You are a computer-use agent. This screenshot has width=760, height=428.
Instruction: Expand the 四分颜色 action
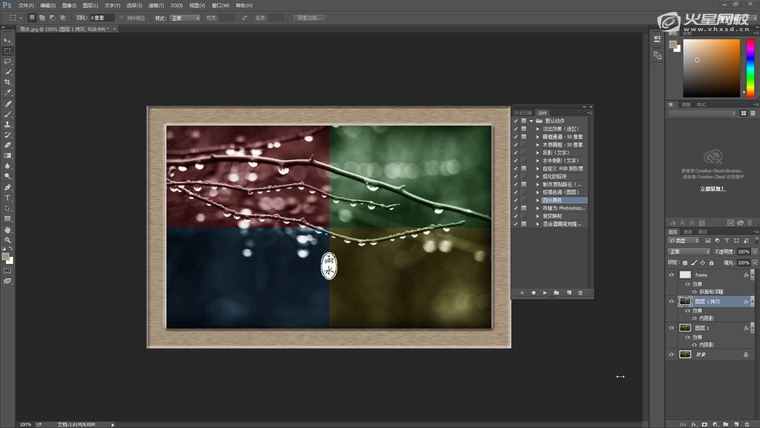click(x=537, y=201)
